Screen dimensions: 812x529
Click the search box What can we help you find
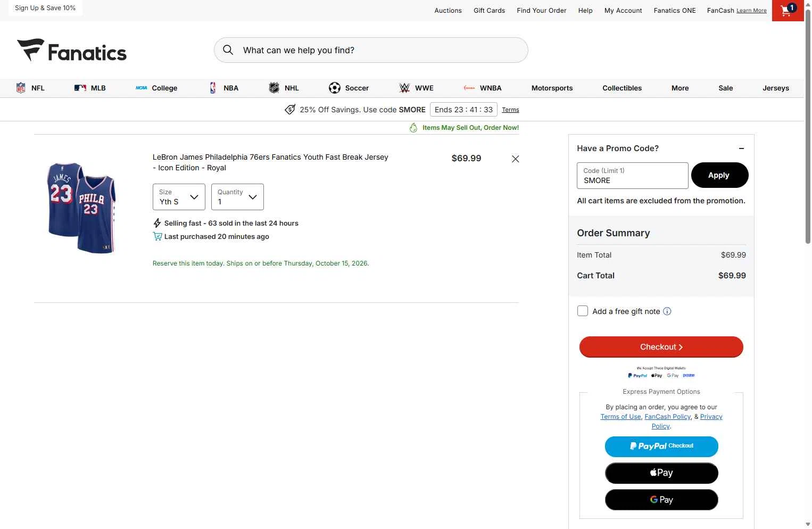[x=371, y=50]
